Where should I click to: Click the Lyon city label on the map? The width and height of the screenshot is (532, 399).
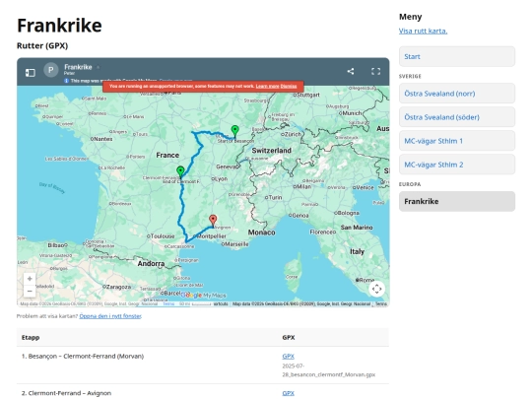click(x=221, y=178)
